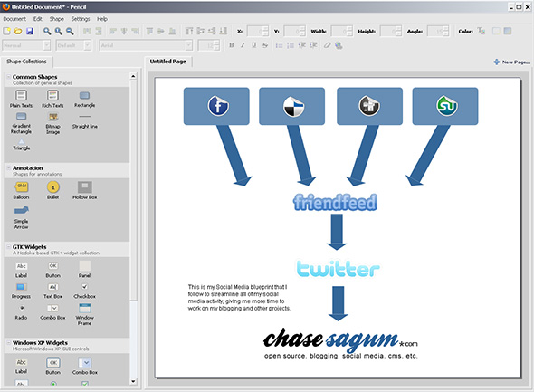The image size is (534, 392).
Task: Choose the Windows XP Label widget
Action: coord(21,366)
